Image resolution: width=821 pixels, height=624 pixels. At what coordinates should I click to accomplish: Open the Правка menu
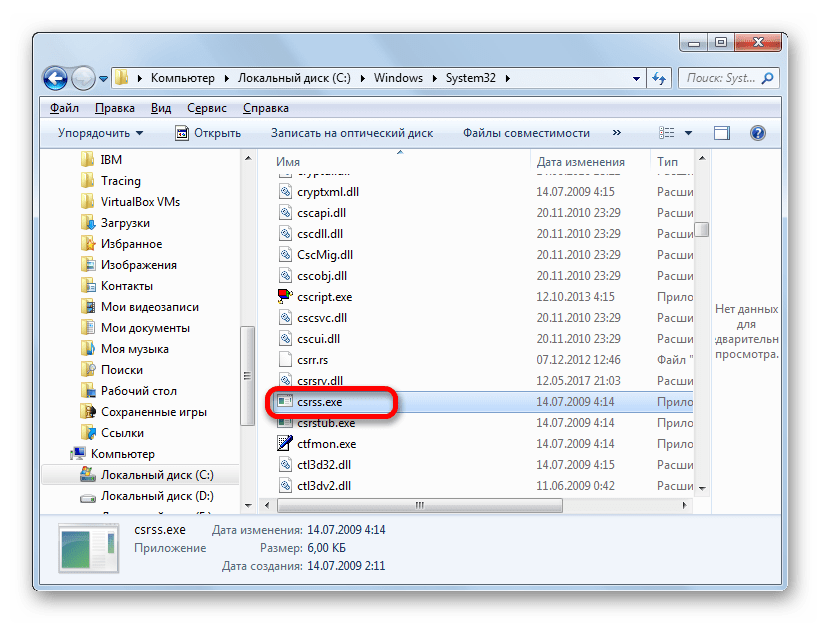click(115, 108)
